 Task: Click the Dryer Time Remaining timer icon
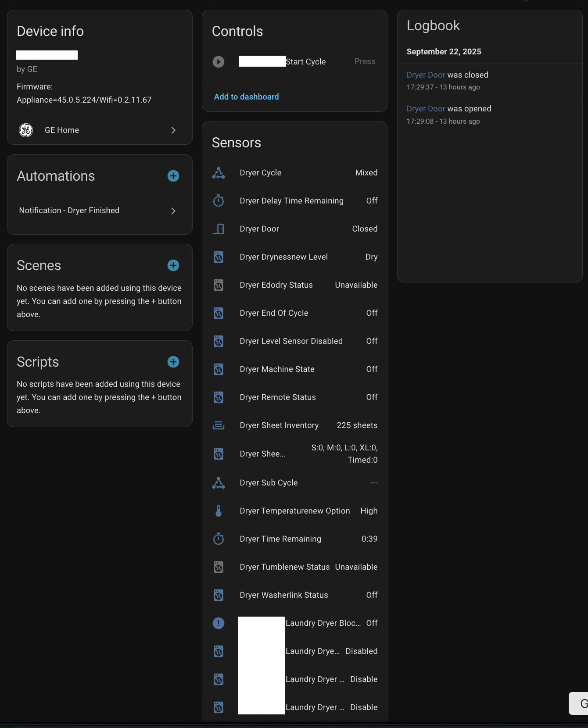pos(219,539)
